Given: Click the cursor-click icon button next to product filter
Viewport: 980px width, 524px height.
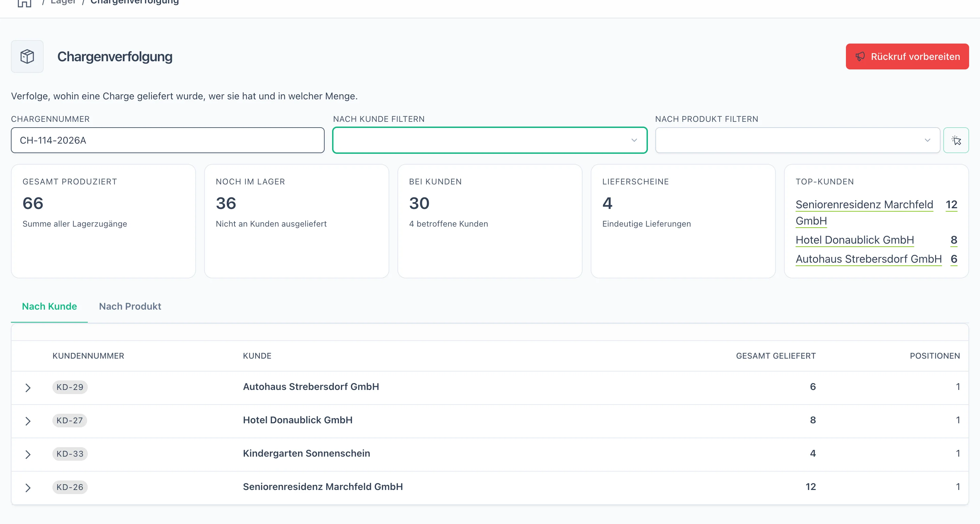Looking at the screenshot, I should tap(956, 141).
